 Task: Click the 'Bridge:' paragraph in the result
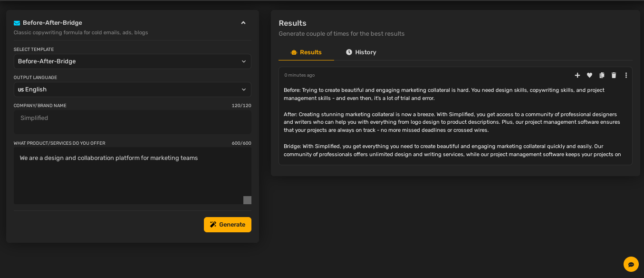click(x=452, y=150)
